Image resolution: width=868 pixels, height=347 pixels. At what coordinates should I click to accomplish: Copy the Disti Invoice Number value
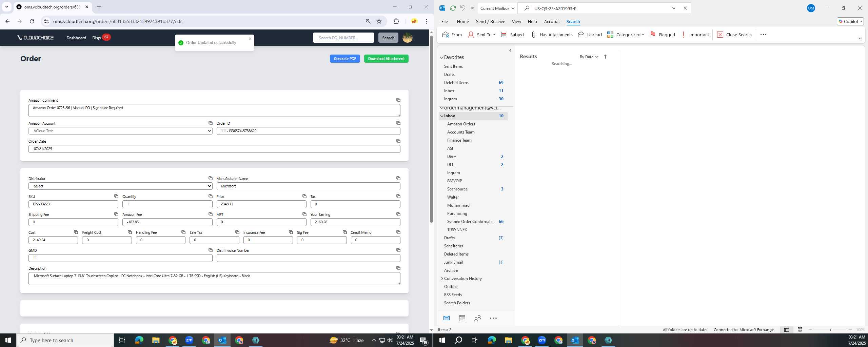pos(398,250)
